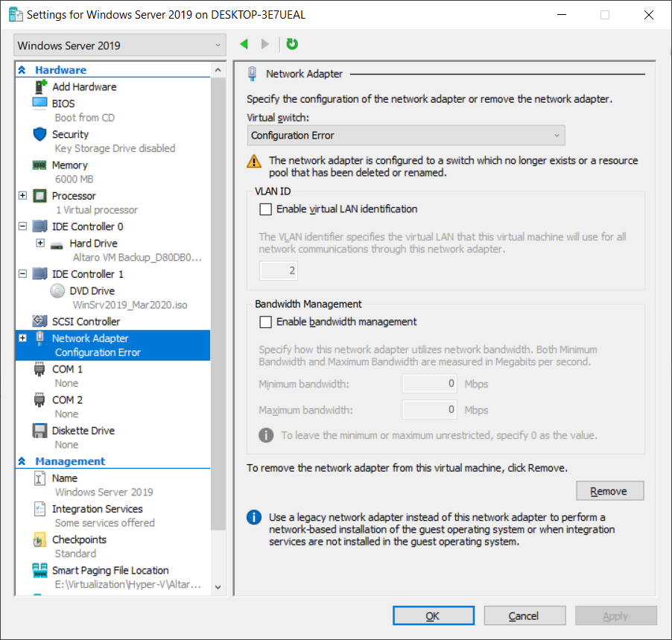This screenshot has height=640, width=672.
Task: Click the Maximum bandwidth field
Action: [429, 410]
